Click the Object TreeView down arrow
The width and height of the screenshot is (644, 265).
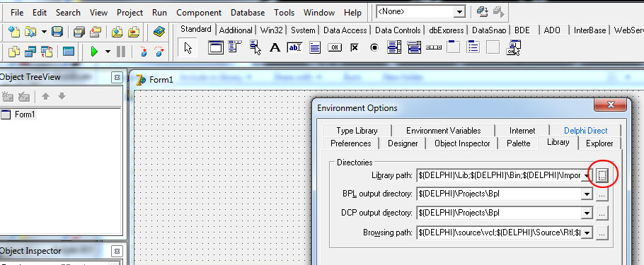[62, 96]
